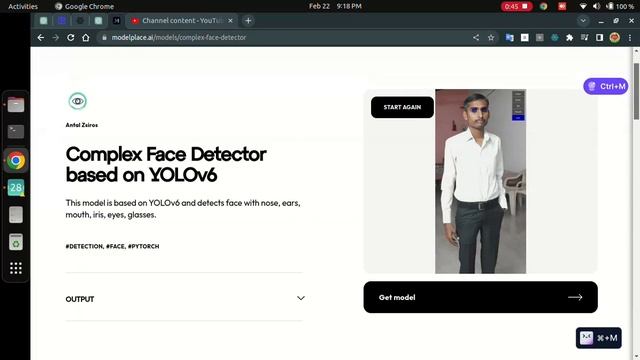Viewport: 640px width, 360px height.
Task: Click the YOLOv6 model description paragraph
Action: click(183, 209)
